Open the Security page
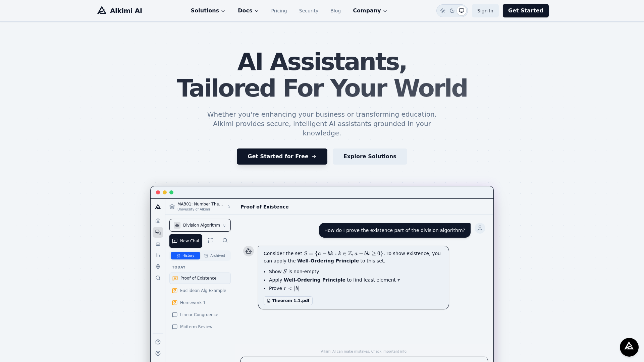This screenshot has height=362, width=644. (x=309, y=11)
